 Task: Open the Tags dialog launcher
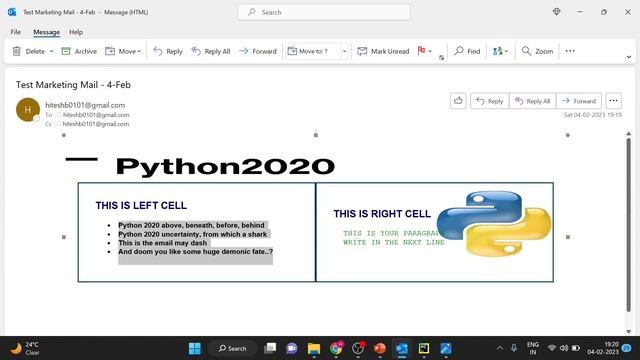click(x=442, y=58)
